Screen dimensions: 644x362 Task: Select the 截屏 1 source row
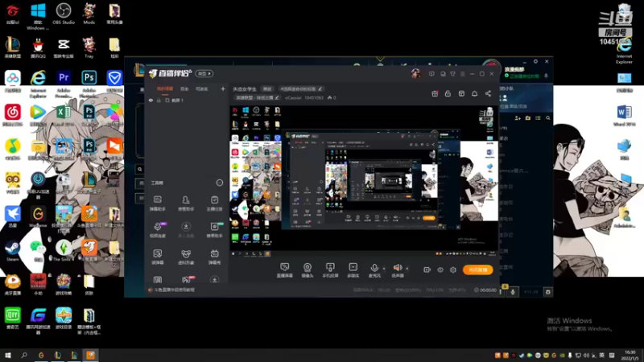pyautogui.click(x=187, y=100)
